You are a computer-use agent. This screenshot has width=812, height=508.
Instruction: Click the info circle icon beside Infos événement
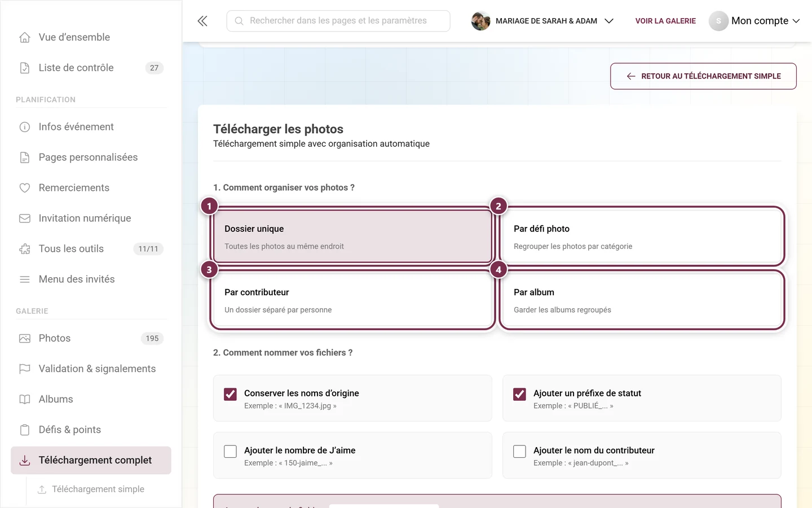25,127
